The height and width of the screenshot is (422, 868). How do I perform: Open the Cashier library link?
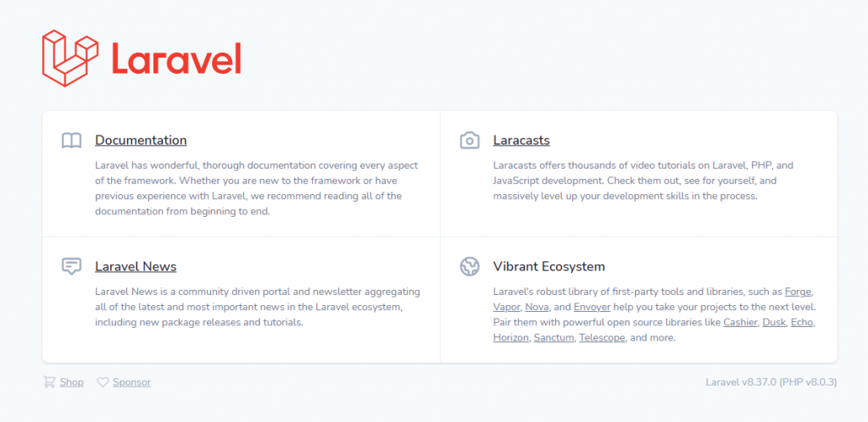pos(740,323)
